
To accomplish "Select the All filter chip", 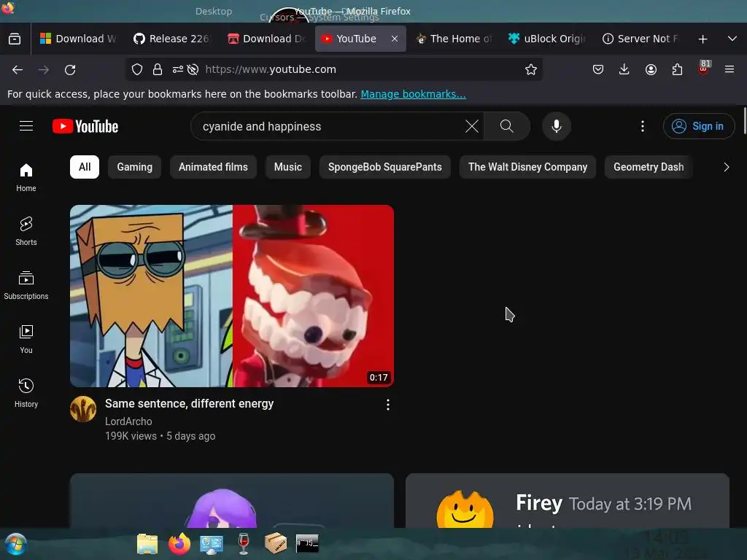I will [85, 167].
